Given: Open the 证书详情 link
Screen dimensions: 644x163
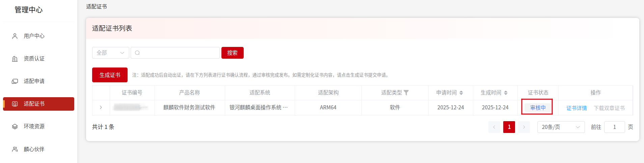Looking at the screenshot, I should 576,108.
